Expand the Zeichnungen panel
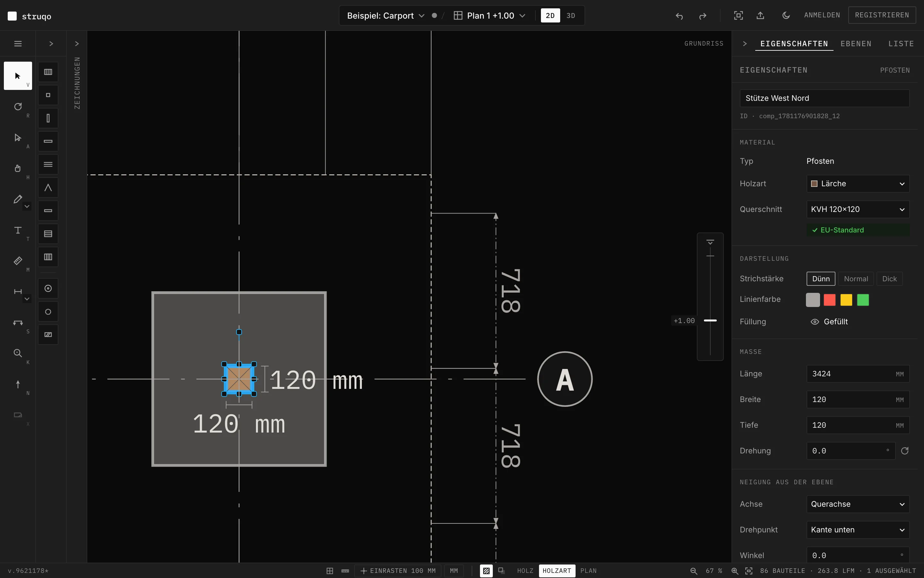 point(77,44)
